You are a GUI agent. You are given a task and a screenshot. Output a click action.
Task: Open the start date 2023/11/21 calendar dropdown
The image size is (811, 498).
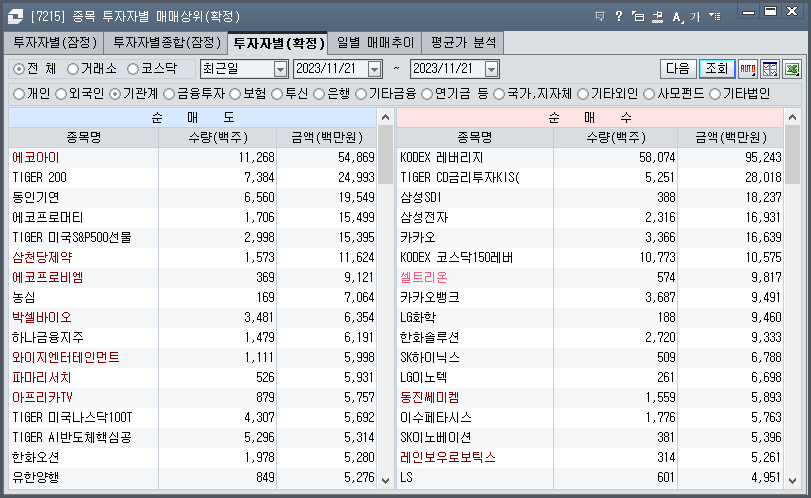[374, 69]
